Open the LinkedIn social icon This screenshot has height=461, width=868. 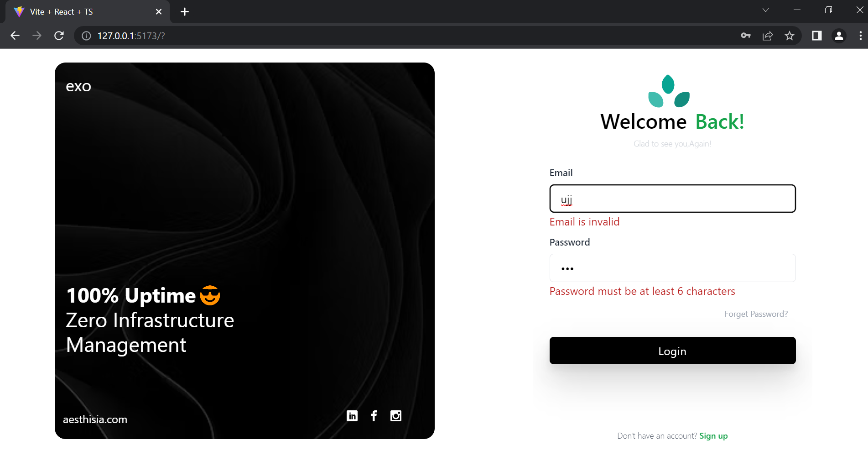tap(352, 416)
